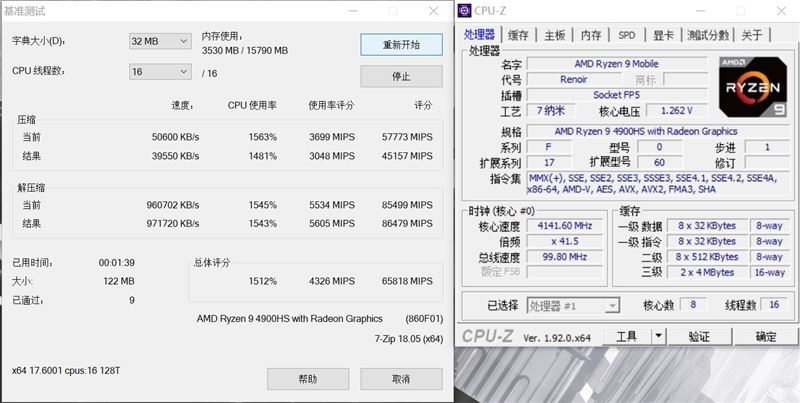Click the L2 cache value 8 x 512 KBytes
Viewport: 800px width, 403px height.
click(707, 257)
